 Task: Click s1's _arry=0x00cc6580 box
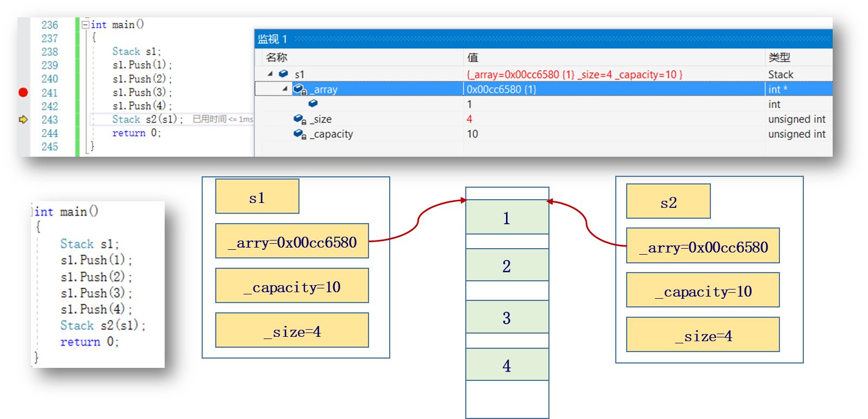[292, 241]
